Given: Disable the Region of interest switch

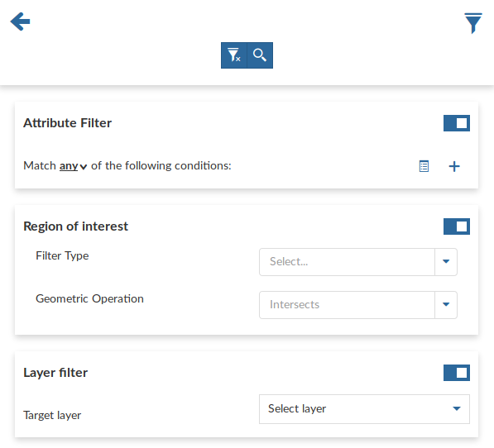Looking at the screenshot, I should [x=457, y=226].
